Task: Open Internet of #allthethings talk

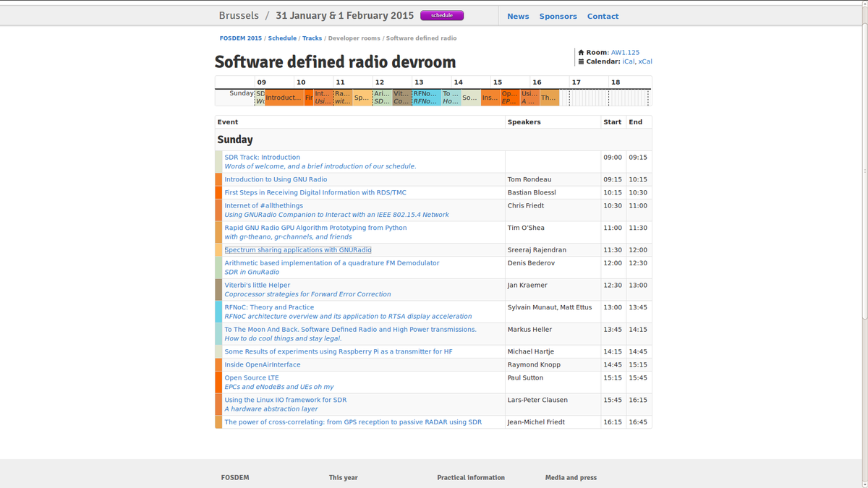Action: pos(263,205)
